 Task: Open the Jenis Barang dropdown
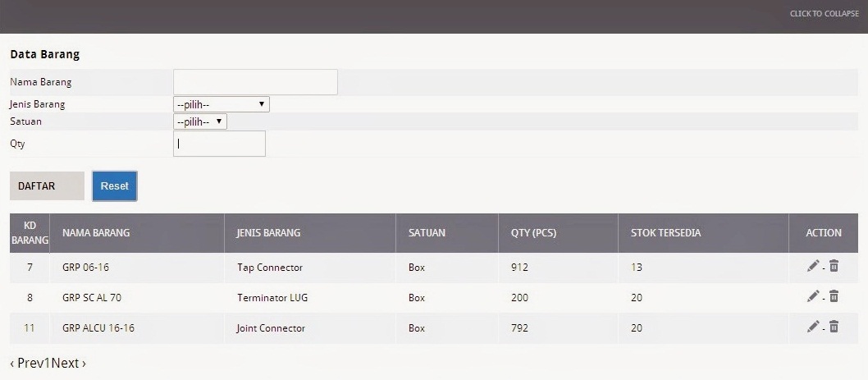click(x=222, y=104)
